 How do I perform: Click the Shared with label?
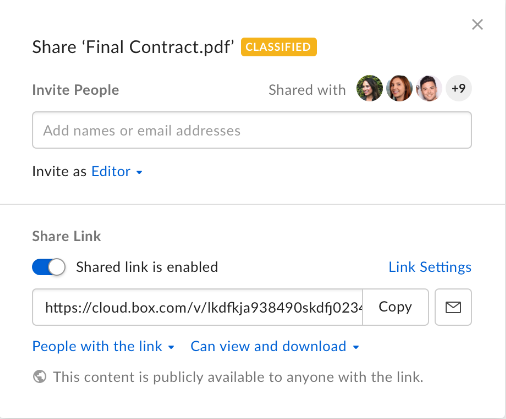(x=307, y=90)
